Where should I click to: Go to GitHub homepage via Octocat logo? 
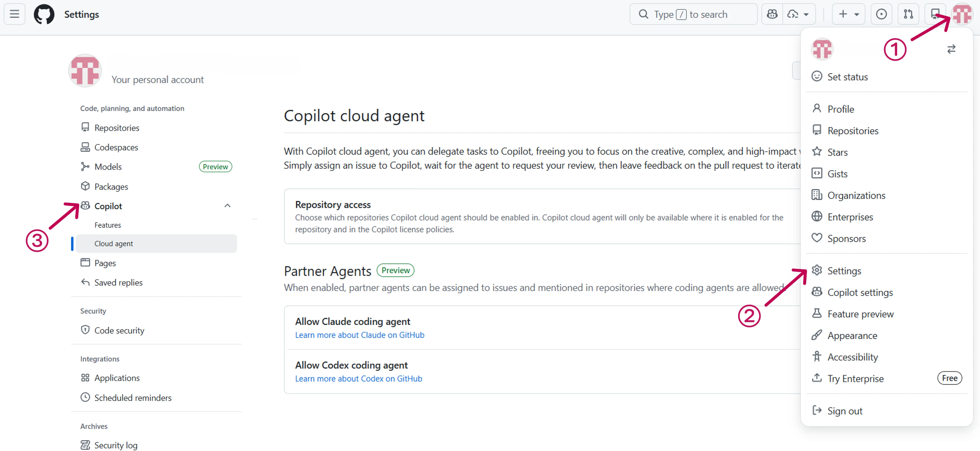44,14
